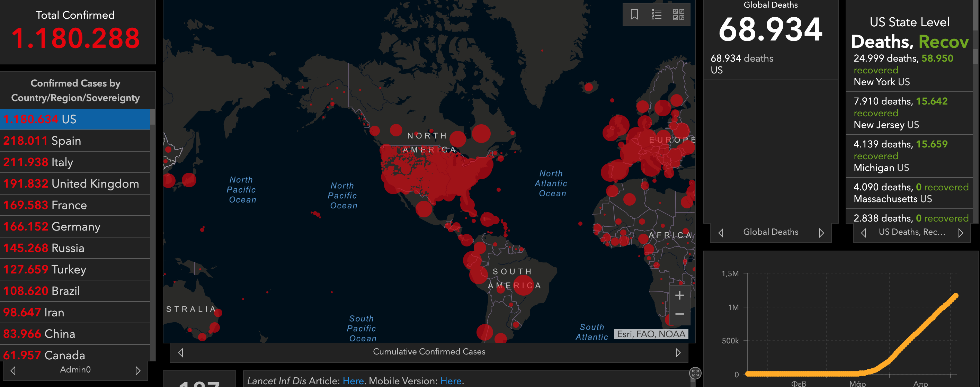Switch to the previous map layer from Cumulative Confirmed Cases

[x=181, y=352]
